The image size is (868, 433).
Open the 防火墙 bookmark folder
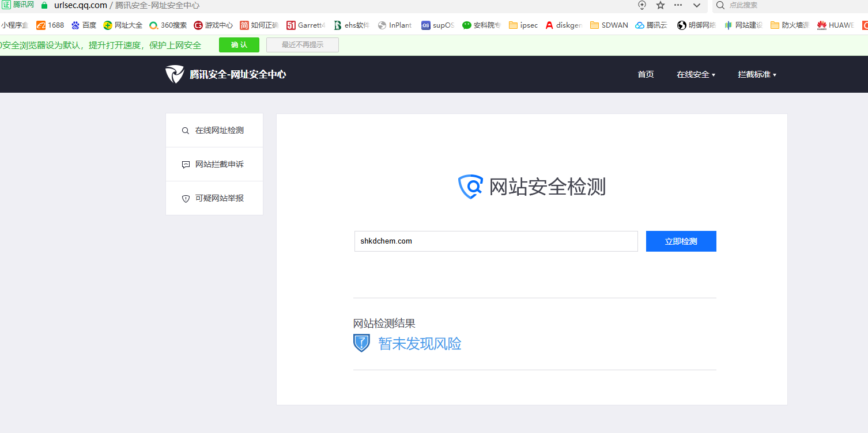pos(790,25)
